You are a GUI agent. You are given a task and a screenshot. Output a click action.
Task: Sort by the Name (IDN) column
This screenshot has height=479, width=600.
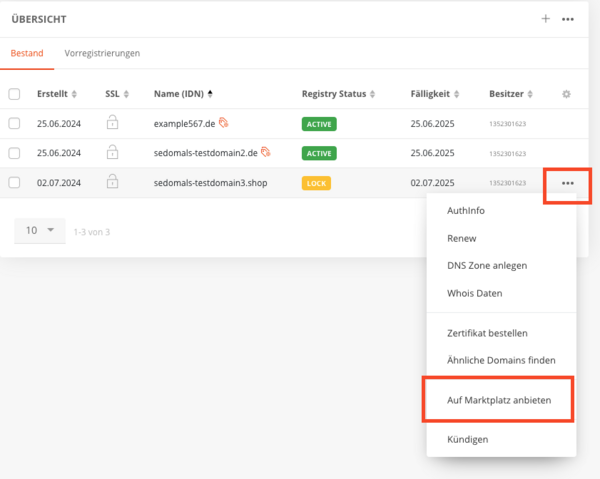pos(183,94)
